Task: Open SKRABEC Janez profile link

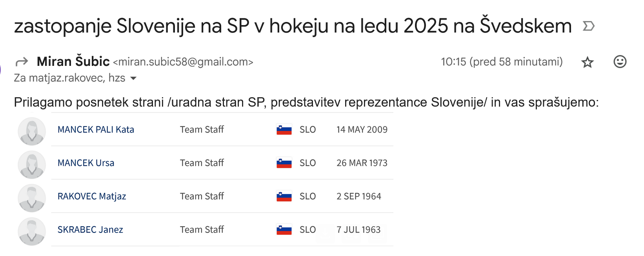Action: pos(90,229)
